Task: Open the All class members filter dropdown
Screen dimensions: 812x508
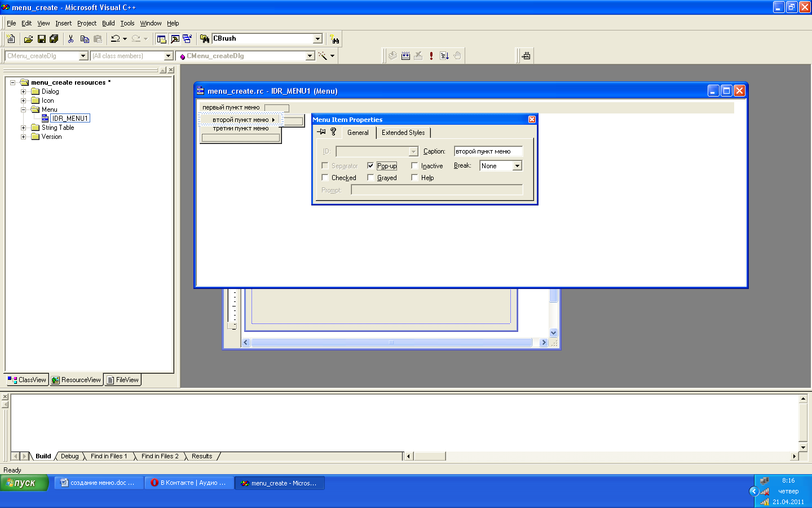Action: click(x=168, y=56)
